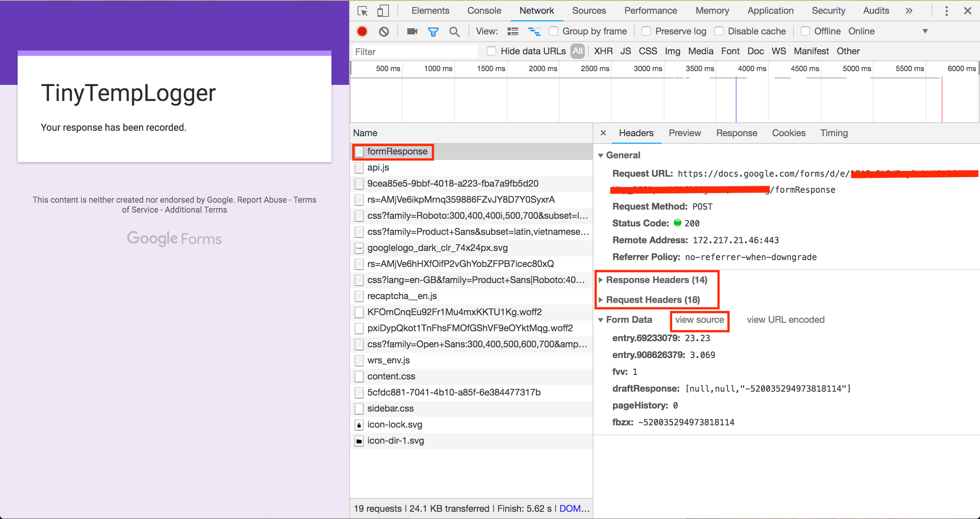Image resolution: width=980 pixels, height=519 pixels.
Task: Enable the Preserve log checkbox
Action: point(646,31)
